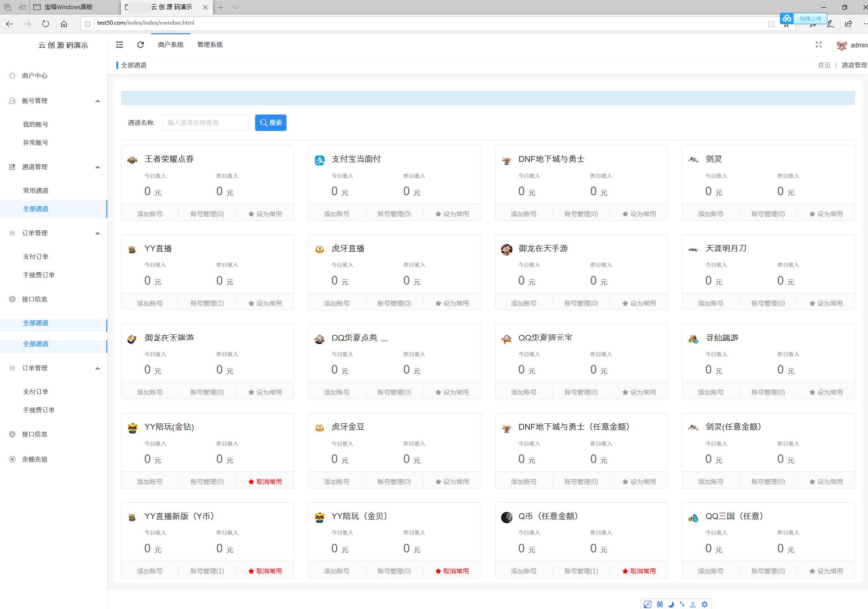Click 添加账号 under DNF地下城与勇士
This screenshot has height=609, width=868.
click(x=523, y=214)
